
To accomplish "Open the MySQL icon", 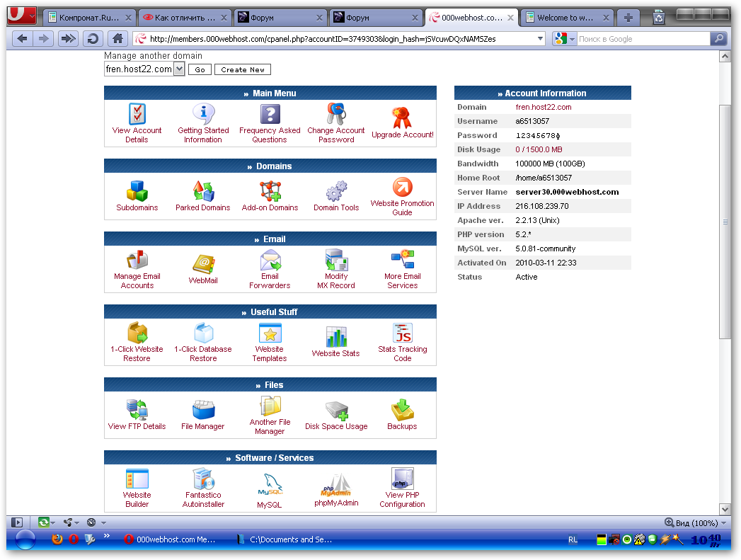I will click(x=269, y=485).
